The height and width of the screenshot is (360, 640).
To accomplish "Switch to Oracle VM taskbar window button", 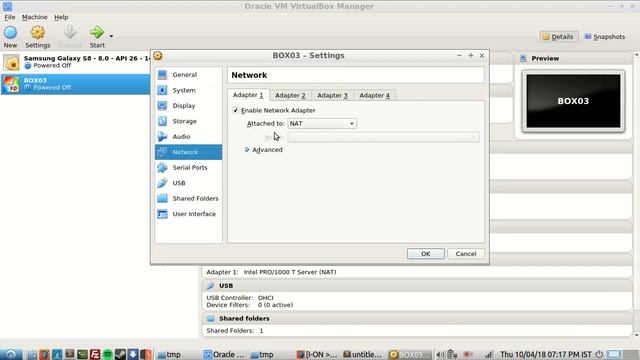I will coord(224,355).
